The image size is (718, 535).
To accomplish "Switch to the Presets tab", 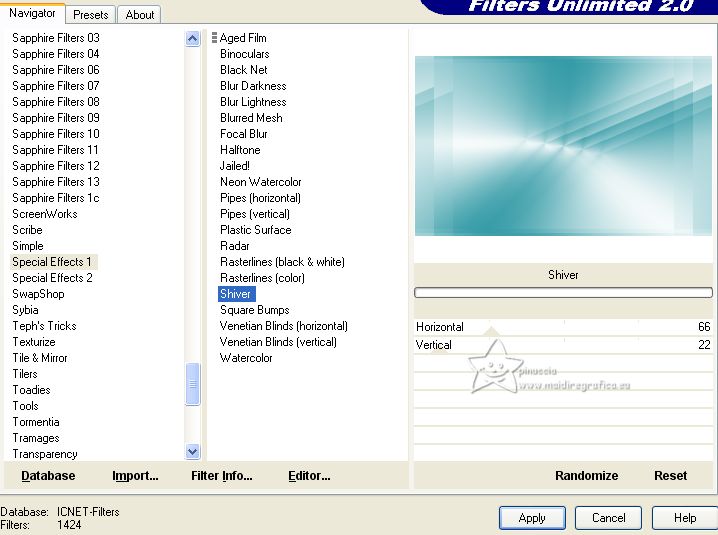I will pos(91,15).
